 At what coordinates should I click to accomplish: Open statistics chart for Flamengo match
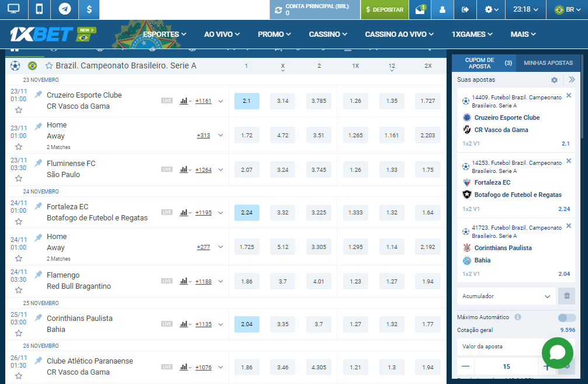point(185,281)
